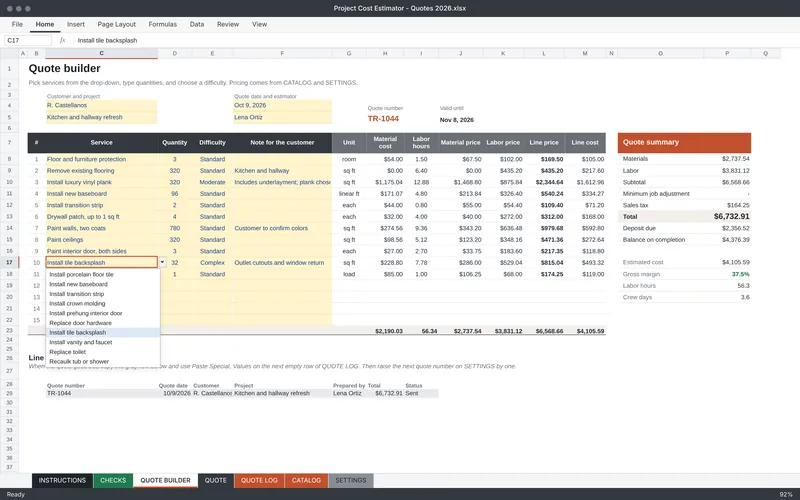Select line cost $493.32 cell
The image size is (800, 500).
[585, 262]
